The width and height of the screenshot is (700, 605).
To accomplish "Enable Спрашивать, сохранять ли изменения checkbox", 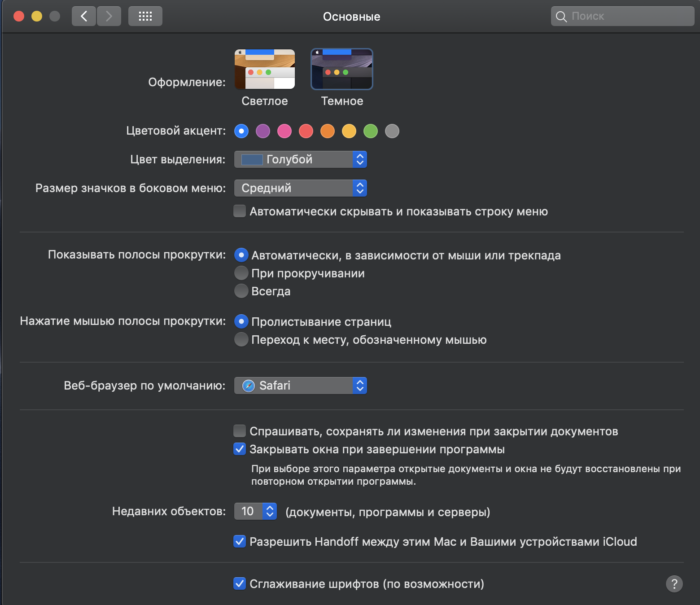I will pos(240,431).
